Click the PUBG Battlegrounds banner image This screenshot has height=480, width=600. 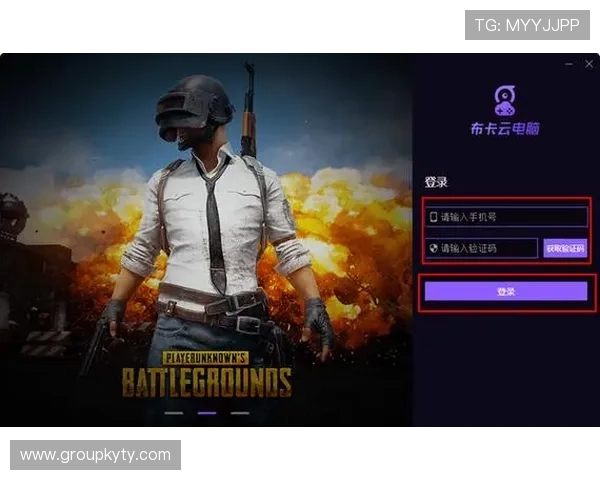pos(206,240)
